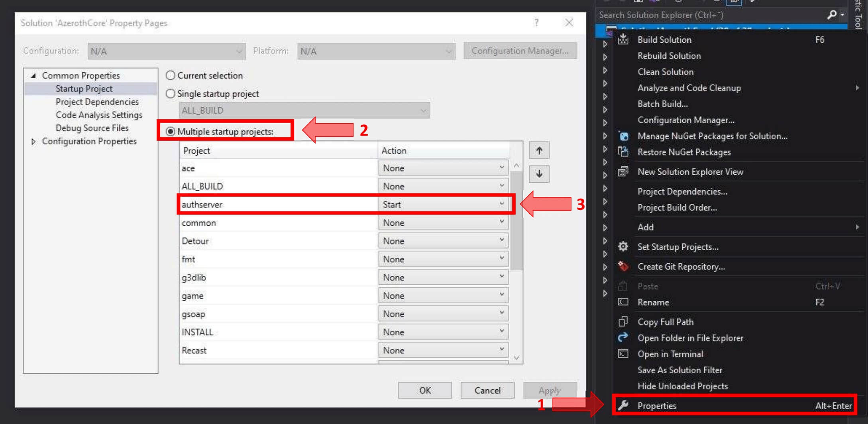Click the Build Solution icon

(x=623, y=39)
